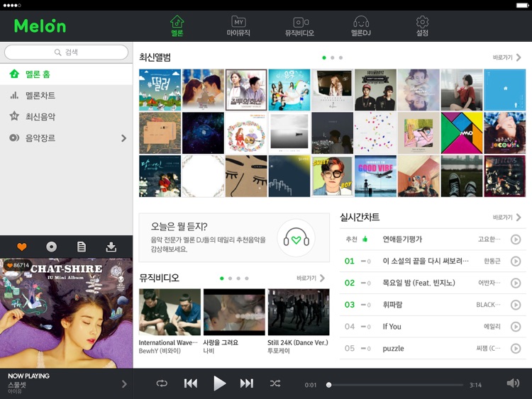Open International Wave music video
The image size is (532, 399).
(x=170, y=313)
